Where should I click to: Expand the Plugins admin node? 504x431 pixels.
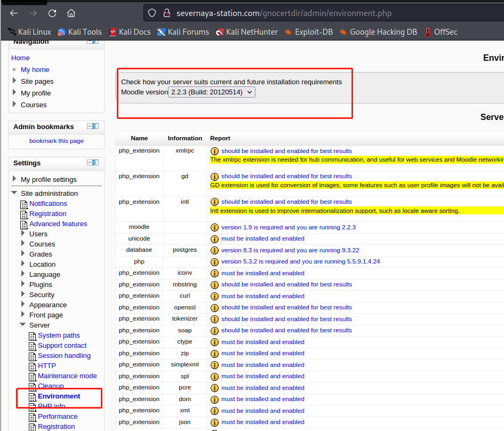click(23, 284)
